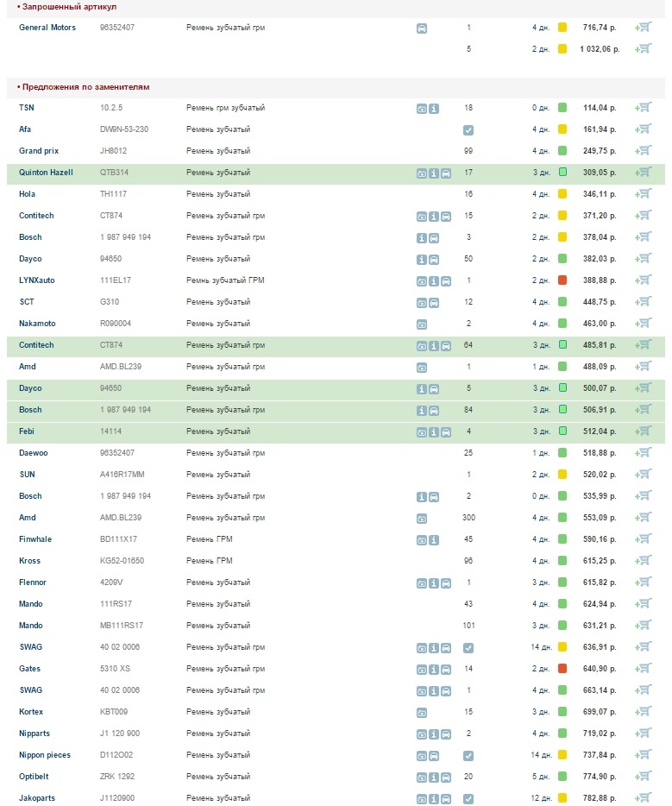
Task: View photo for TSN 10.2.5 belt
Action: pos(421,109)
